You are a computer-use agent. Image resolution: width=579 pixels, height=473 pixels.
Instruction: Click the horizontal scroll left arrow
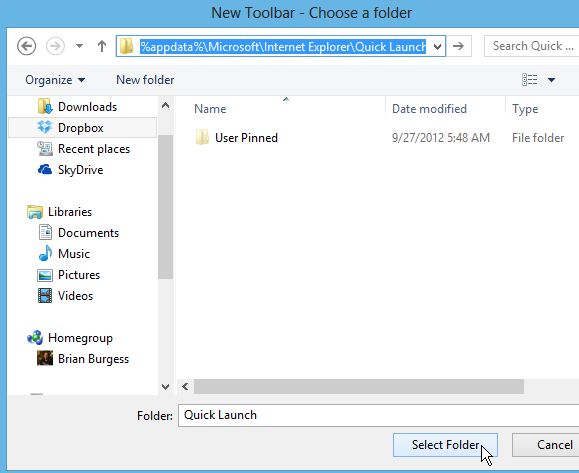[185, 387]
